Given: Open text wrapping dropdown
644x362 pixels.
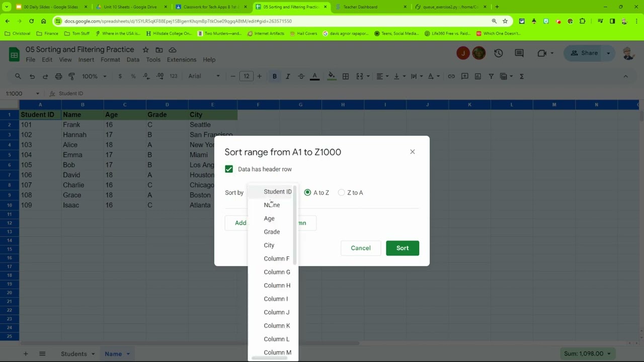Looking at the screenshot, I should 416,76.
